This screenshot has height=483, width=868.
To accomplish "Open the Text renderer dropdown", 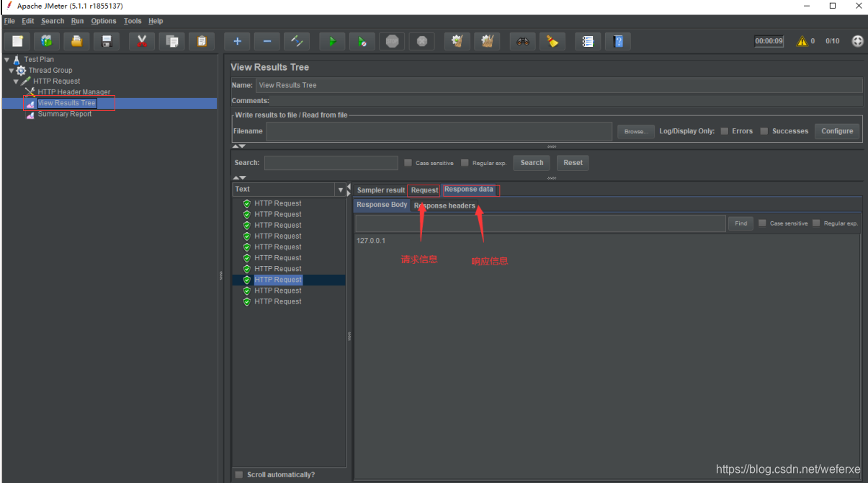I will (341, 190).
